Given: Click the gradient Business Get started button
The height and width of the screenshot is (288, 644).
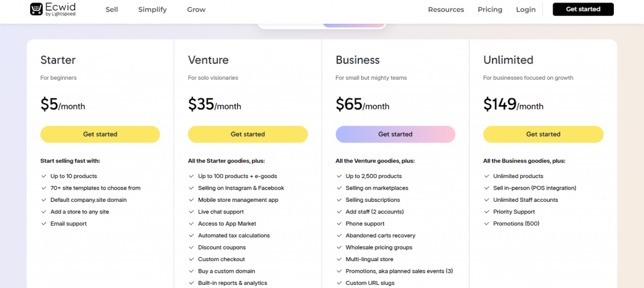Looking at the screenshot, I should 396,135.
